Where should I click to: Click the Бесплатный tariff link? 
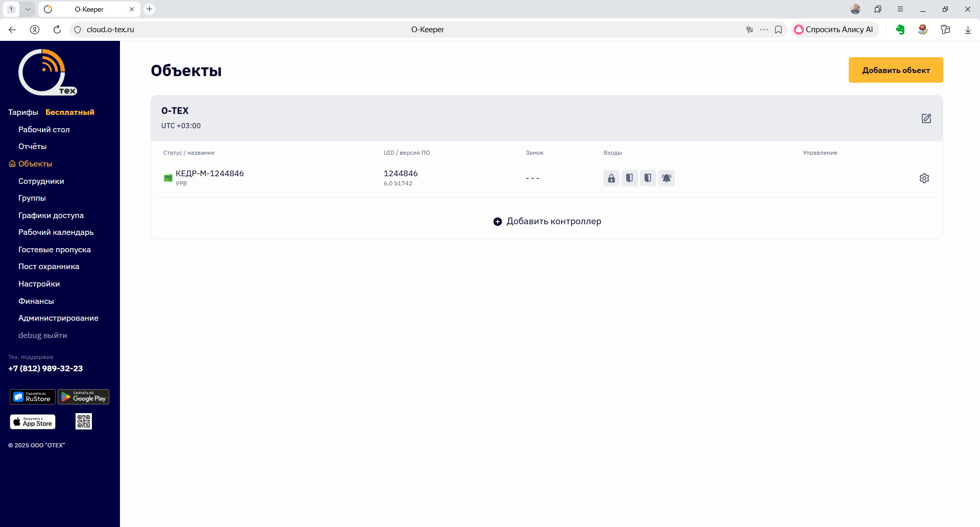pos(70,112)
